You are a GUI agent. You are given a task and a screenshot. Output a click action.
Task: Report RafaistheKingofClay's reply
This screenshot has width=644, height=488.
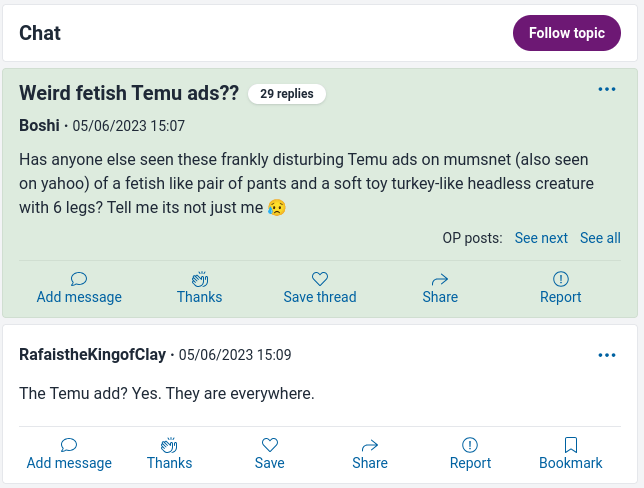tap(470, 445)
